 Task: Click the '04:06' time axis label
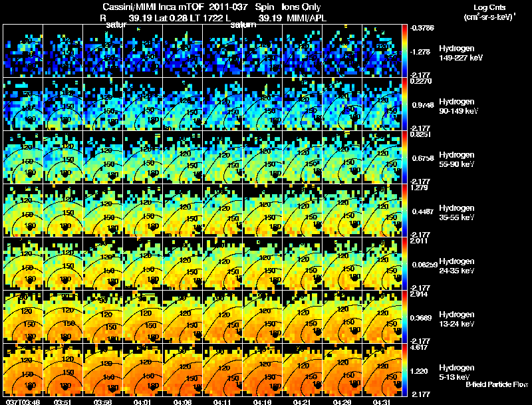182,402
